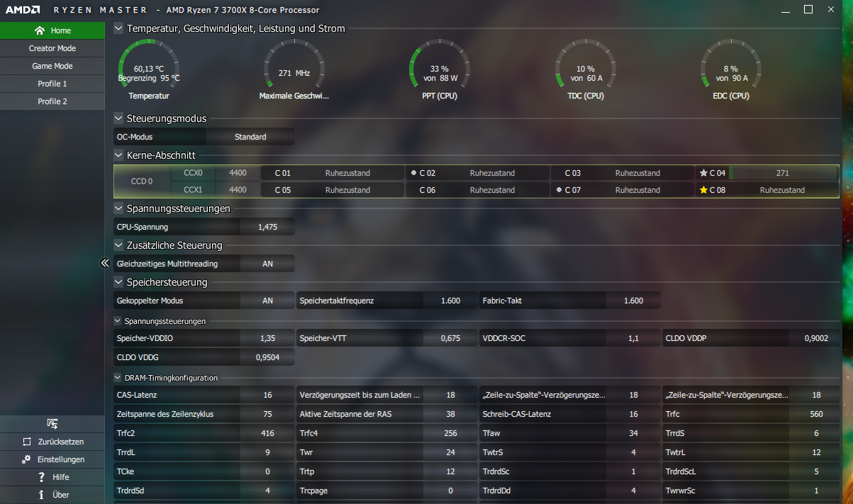This screenshot has width=853, height=504.
Task: Open Hilfe button
Action: point(52,477)
